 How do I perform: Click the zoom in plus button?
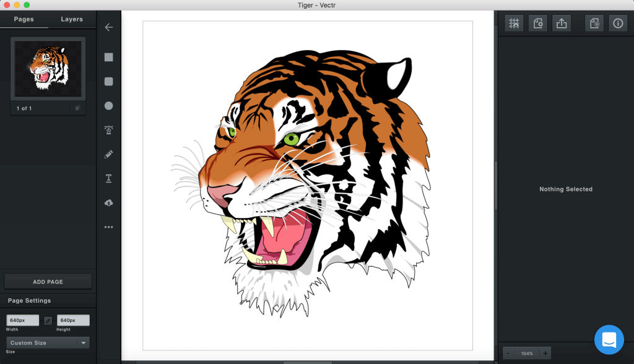[x=545, y=353]
